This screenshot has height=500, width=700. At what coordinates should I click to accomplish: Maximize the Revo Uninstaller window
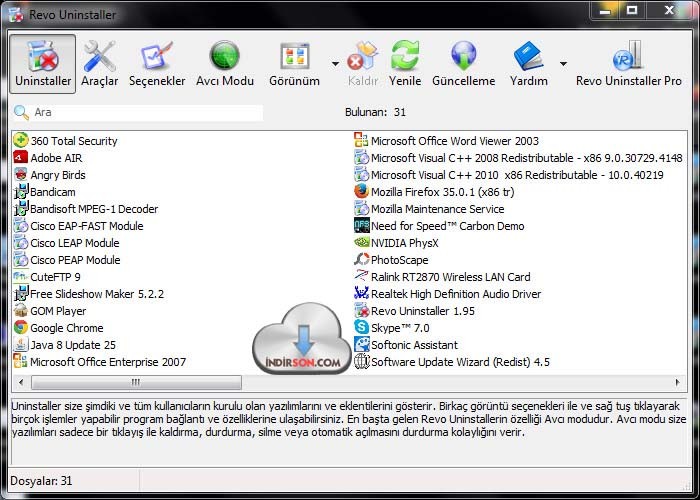(x=632, y=10)
